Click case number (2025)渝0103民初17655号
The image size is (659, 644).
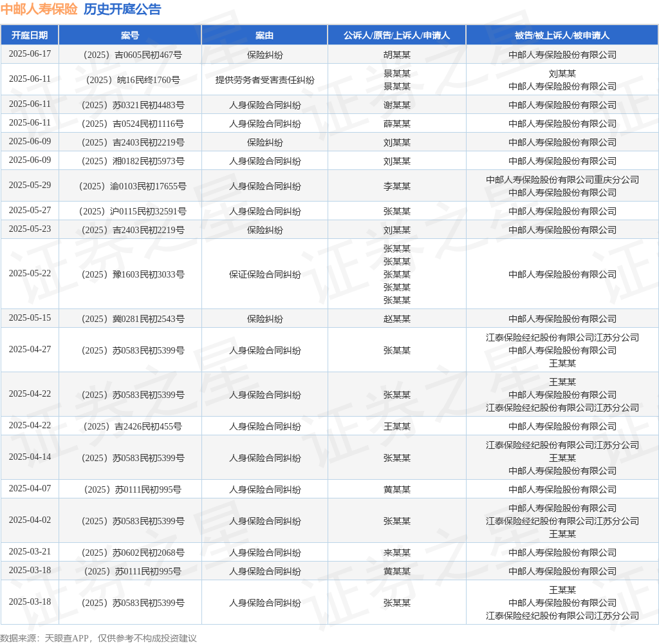pyautogui.click(x=133, y=186)
